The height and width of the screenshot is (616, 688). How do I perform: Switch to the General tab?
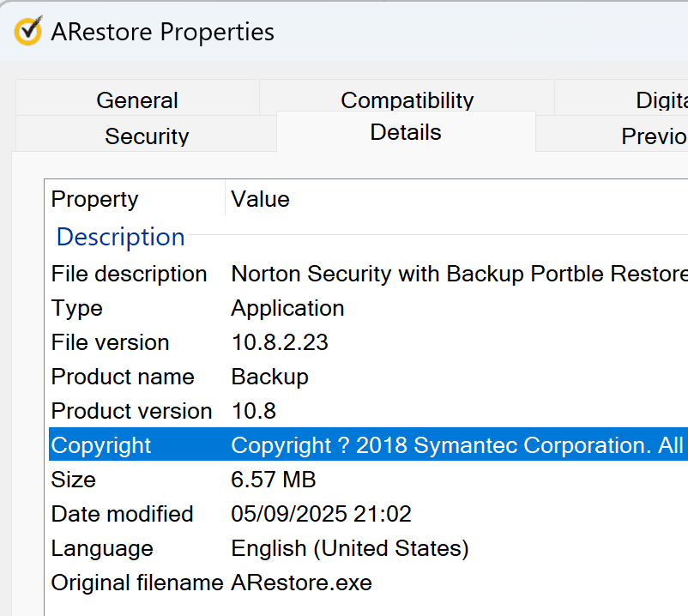click(137, 100)
